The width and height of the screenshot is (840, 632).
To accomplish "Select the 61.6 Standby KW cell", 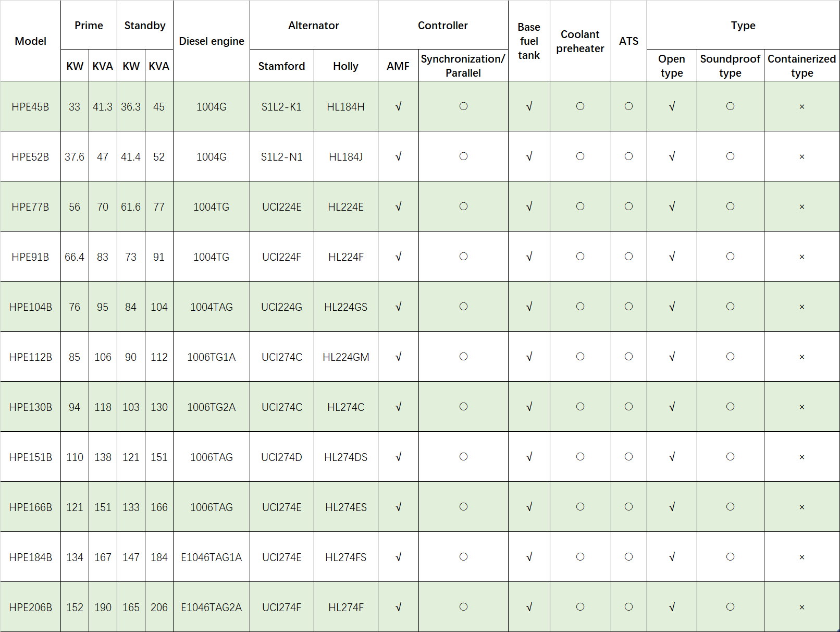I will click(x=131, y=206).
